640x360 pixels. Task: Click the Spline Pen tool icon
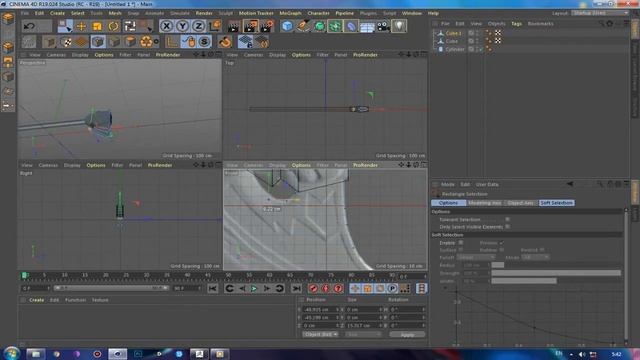(303, 26)
